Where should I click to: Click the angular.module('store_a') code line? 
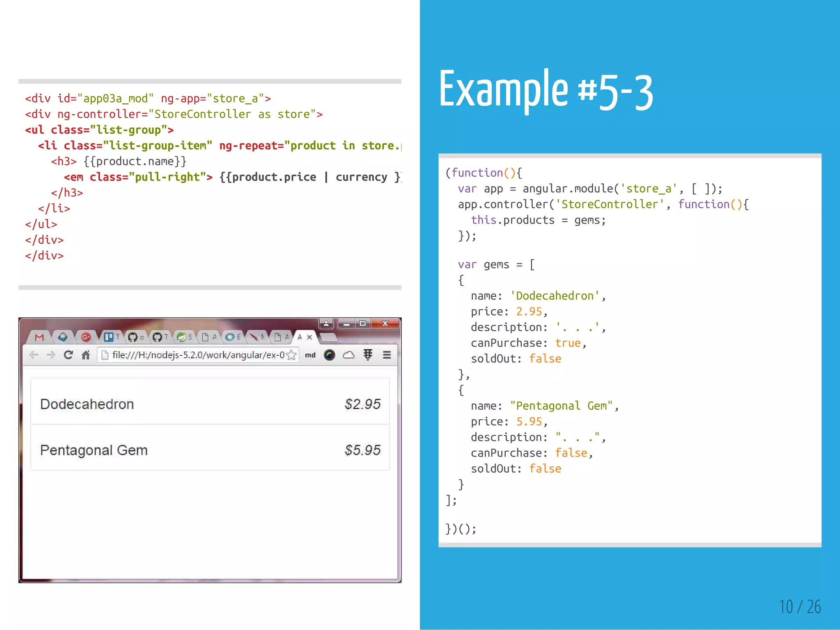click(x=590, y=189)
